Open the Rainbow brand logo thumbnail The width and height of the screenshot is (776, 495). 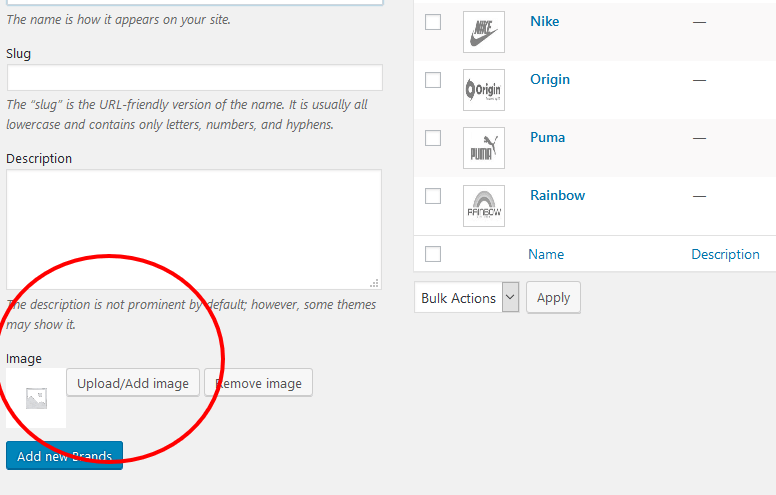(x=484, y=206)
